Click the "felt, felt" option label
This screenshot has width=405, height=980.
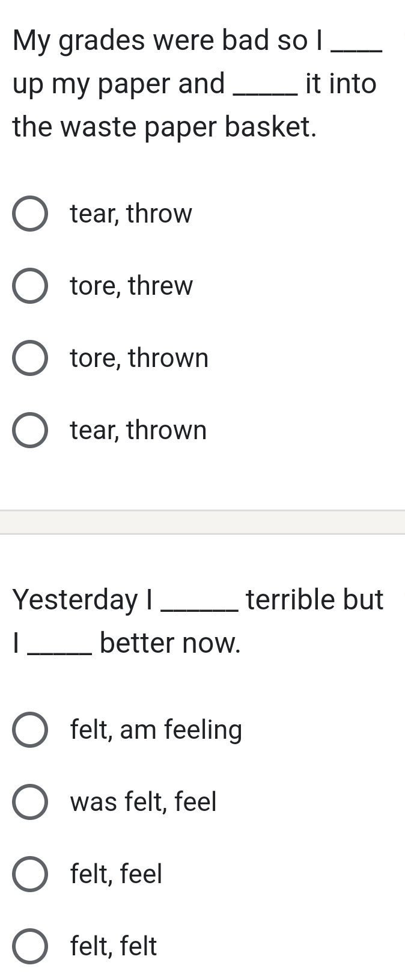point(113,946)
